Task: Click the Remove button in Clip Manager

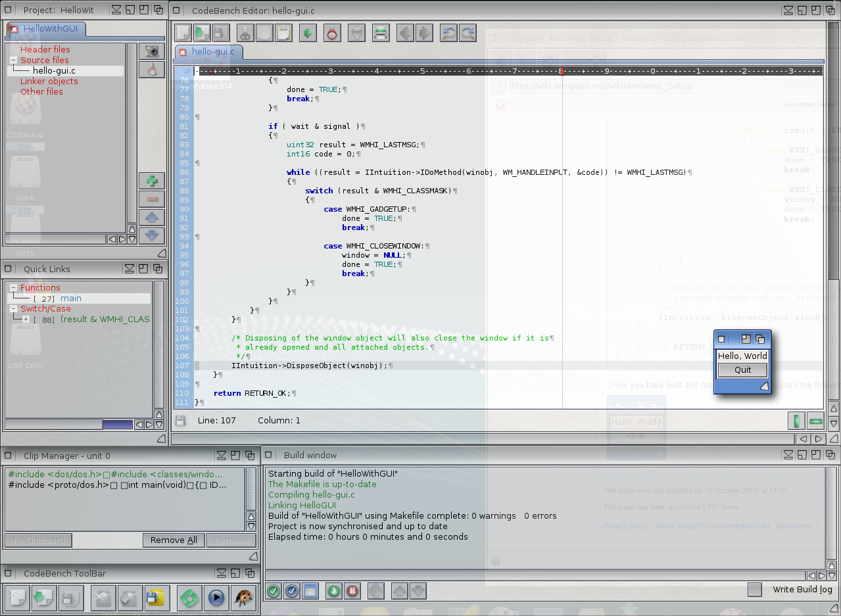Action: 231,540
